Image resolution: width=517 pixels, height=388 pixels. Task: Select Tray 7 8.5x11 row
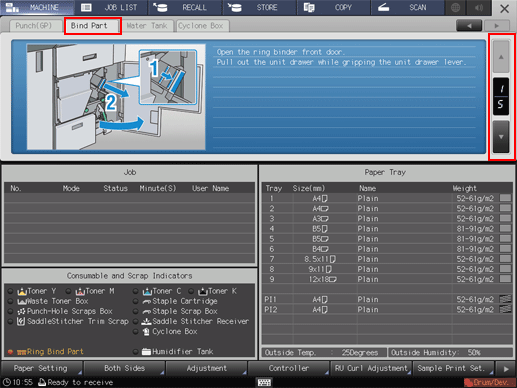click(x=387, y=259)
